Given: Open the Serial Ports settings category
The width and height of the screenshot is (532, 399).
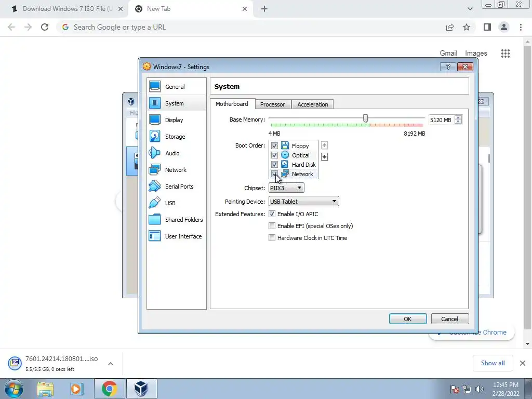Looking at the screenshot, I should click(177, 187).
